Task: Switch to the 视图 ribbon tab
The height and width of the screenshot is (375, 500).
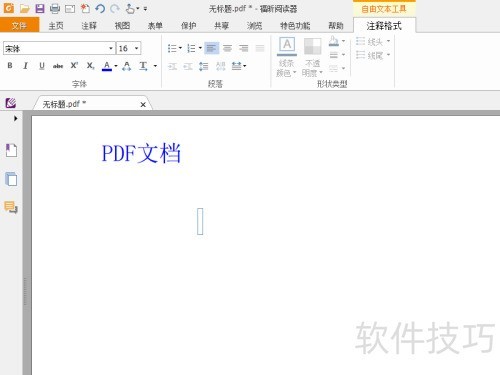Action: [x=122, y=26]
